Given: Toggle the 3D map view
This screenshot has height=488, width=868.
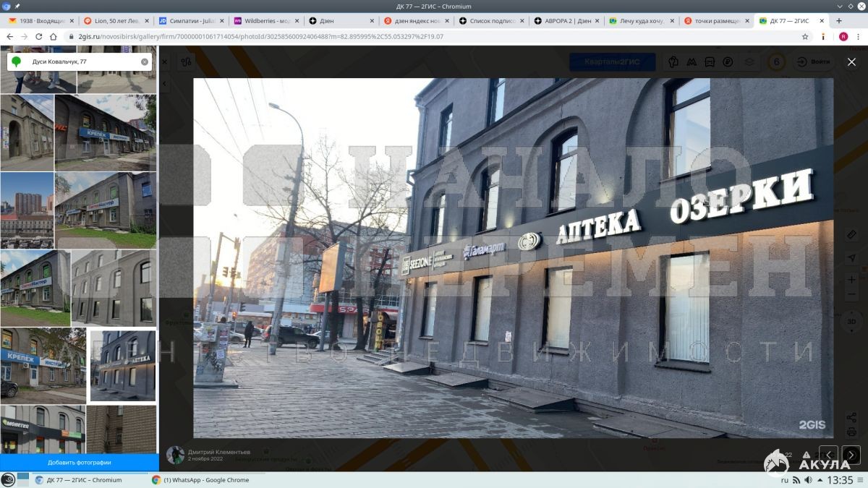Looking at the screenshot, I should pyautogui.click(x=851, y=321).
